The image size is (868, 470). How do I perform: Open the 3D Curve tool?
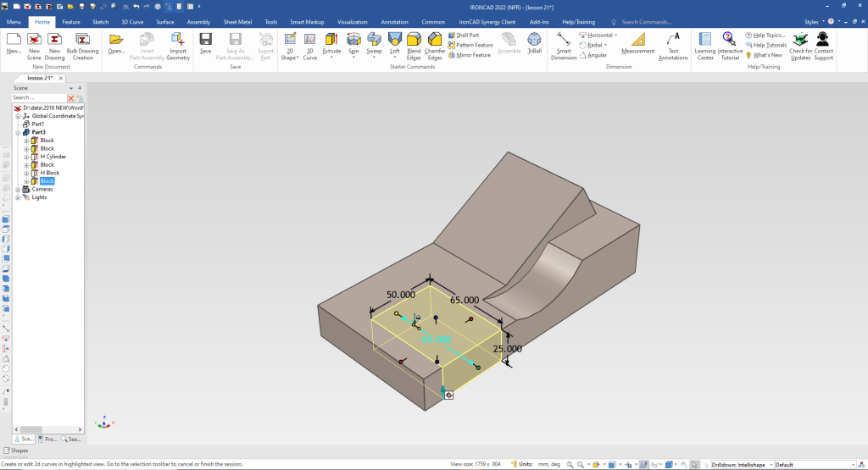tap(310, 40)
